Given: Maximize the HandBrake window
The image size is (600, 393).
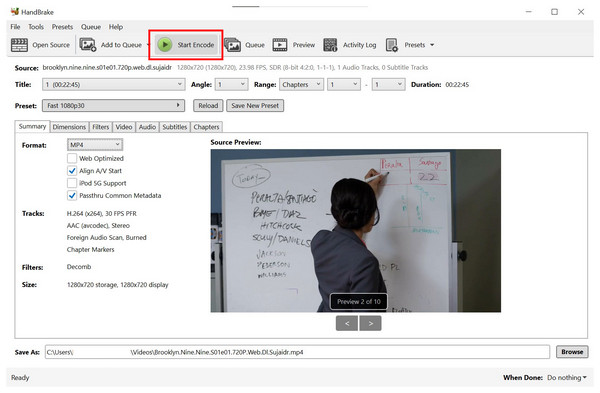Looking at the screenshot, I should click(554, 12).
